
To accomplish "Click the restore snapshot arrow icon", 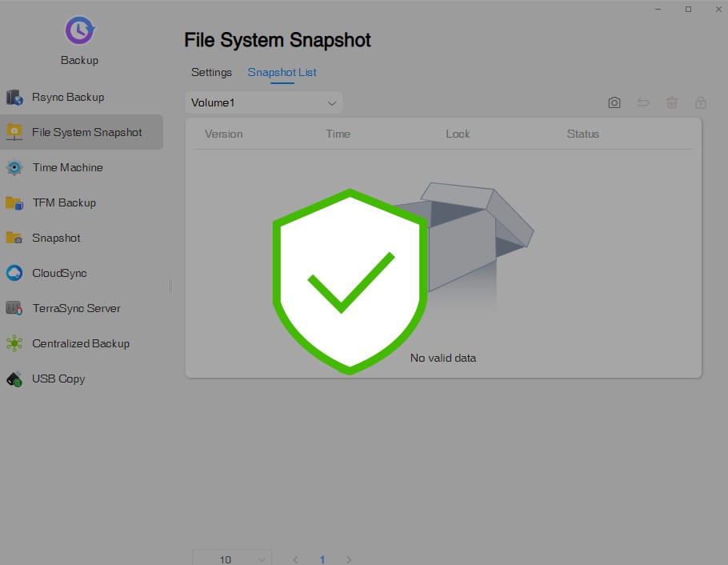I will click(643, 102).
